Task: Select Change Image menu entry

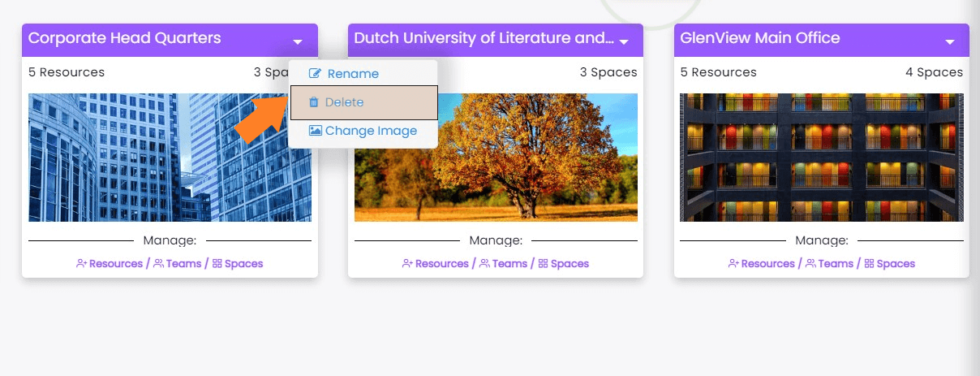Action: 371,131
